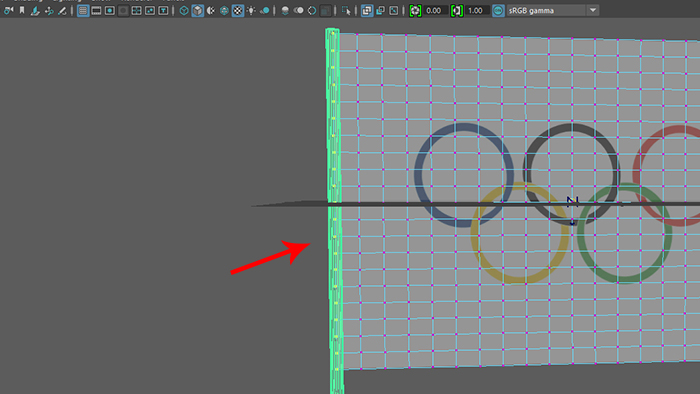The height and width of the screenshot is (394, 700).
Task: Toggle the viewport Grid display
Action: pos(83,10)
